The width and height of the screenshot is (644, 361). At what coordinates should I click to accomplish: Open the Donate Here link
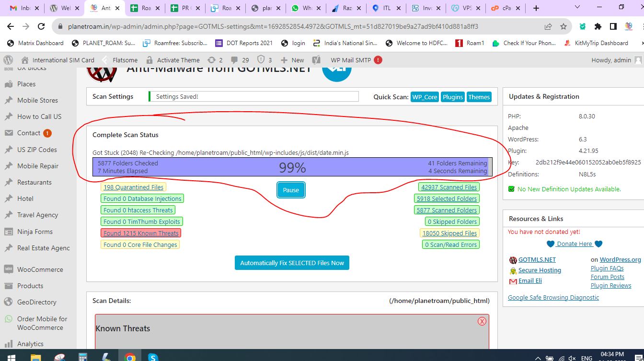click(x=575, y=244)
